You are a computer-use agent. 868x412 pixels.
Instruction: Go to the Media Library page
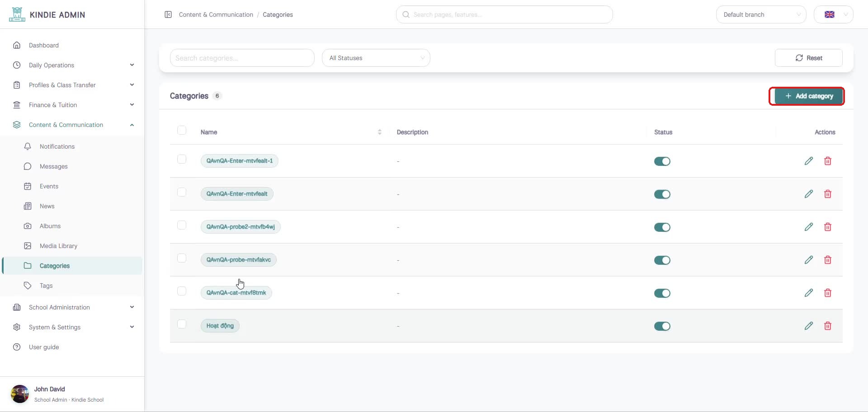tap(72, 246)
